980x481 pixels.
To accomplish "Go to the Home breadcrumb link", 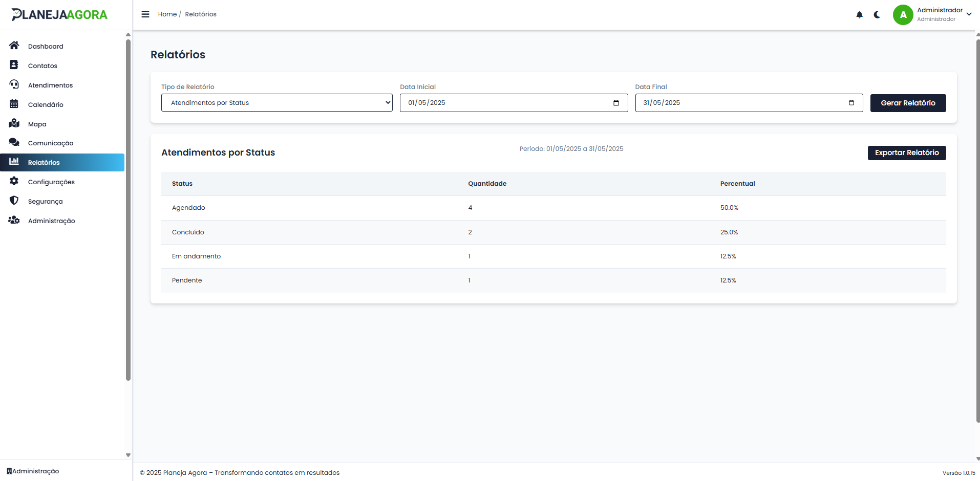I will click(x=167, y=14).
